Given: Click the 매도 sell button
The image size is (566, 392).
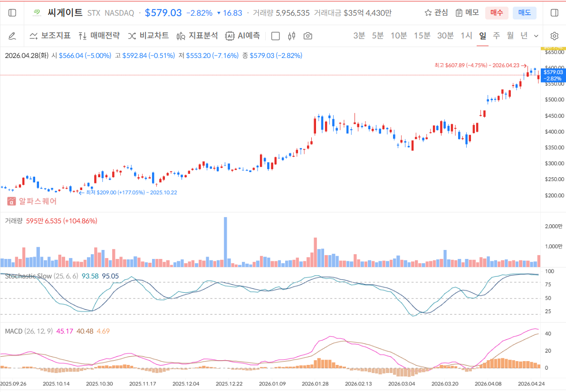Looking at the screenshot, I should pyautogui.click(x=525, y=13).
